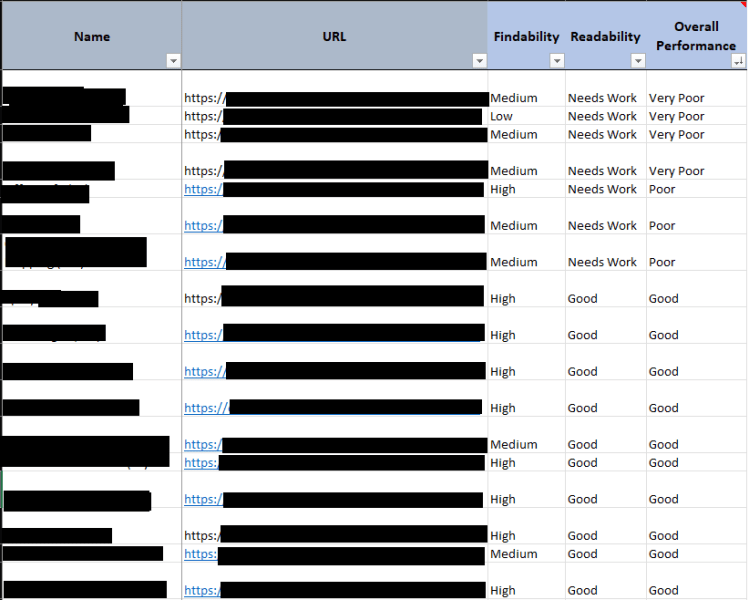The width and height of the screenshot is (749, 600).
Task: Open the Name column filter dropdown
Action: [x=173, y=61]
